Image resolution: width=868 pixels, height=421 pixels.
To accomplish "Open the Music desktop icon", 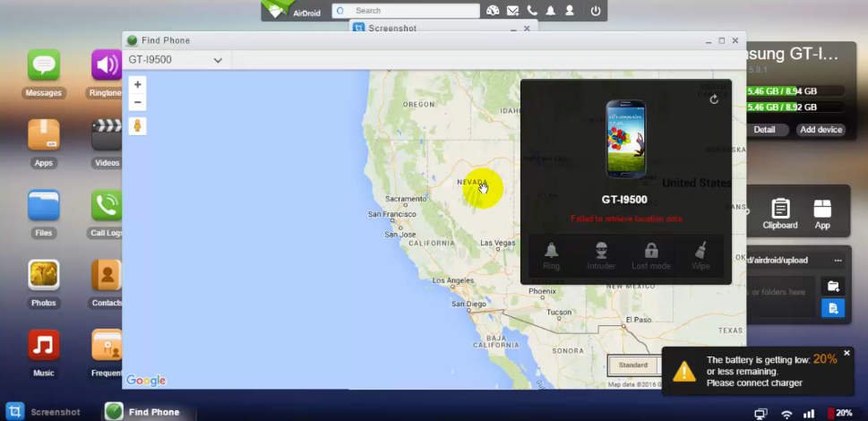I will coord(43,345).
